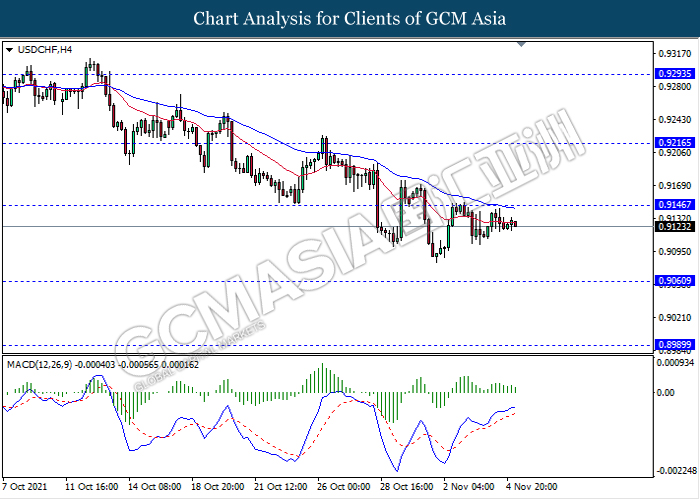Click the USDCHF,H4 chart symbol dropdown arrow
This screenshot has height=500, width=700.
tap(9, 50)
